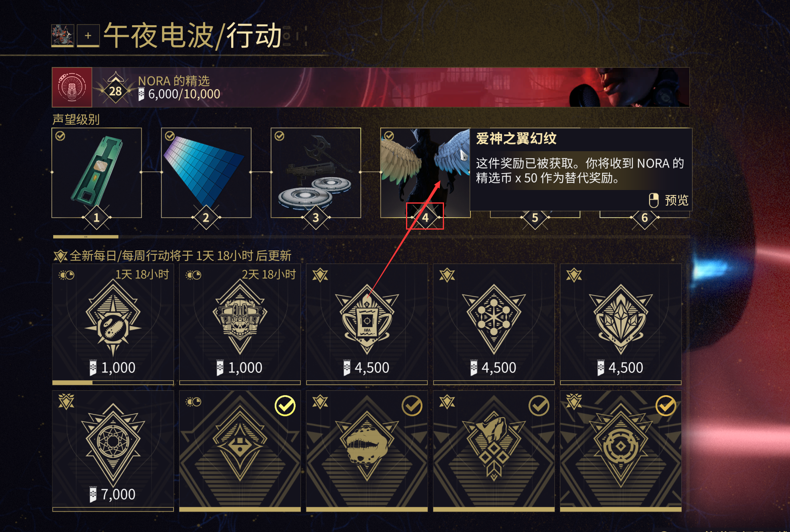Open the daily sawblade challenge worth 1,000

pyautogui.click(x=113, y=324)
